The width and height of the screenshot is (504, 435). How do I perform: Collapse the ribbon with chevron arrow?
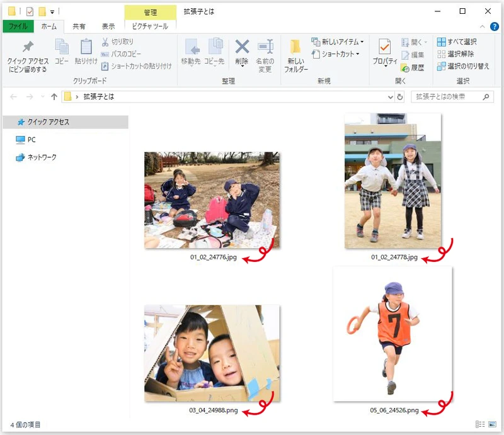coord(483,26)
